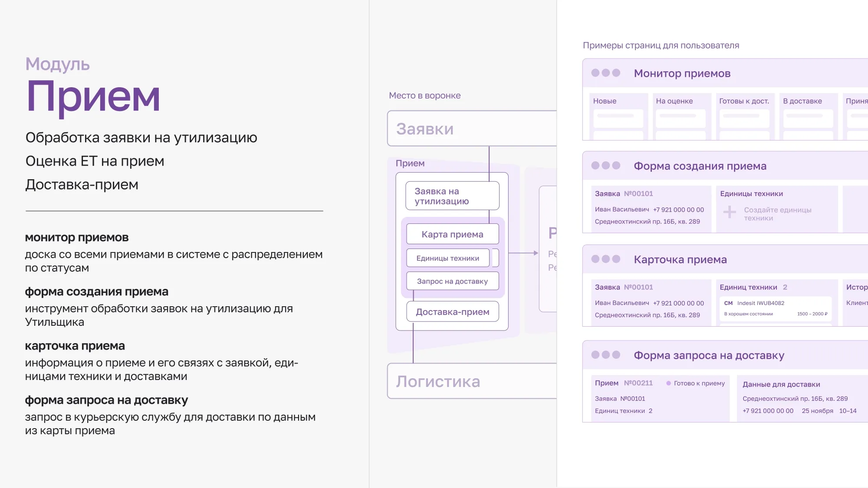Click the window dots on Монитор приемов card
The image size is (868, 488).
coord(606,73)
